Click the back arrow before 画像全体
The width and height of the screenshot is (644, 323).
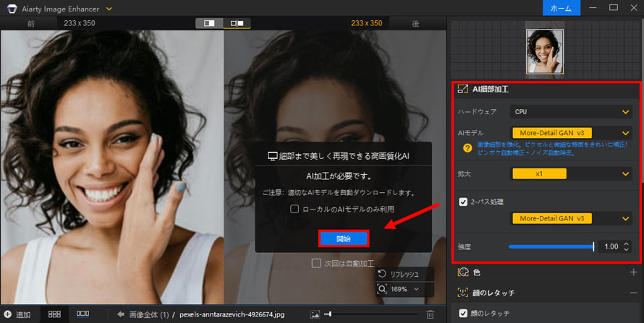(x=121, y=314)
